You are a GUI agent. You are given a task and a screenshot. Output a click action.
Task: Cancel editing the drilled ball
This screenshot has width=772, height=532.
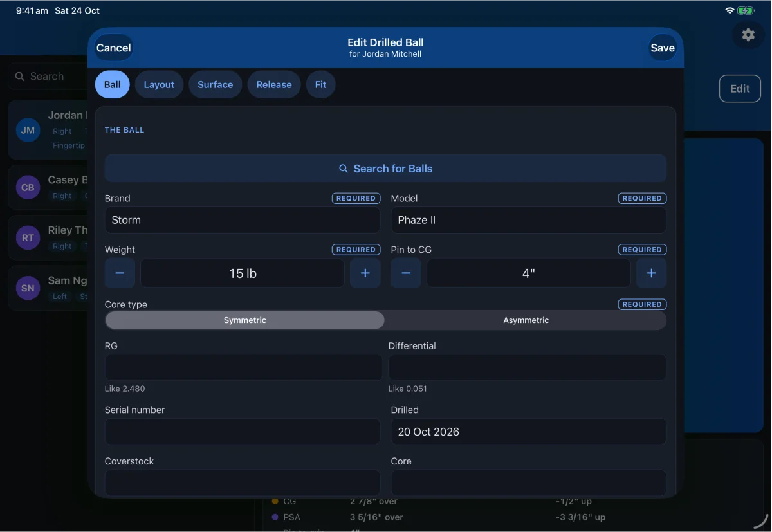coord(114,48)
